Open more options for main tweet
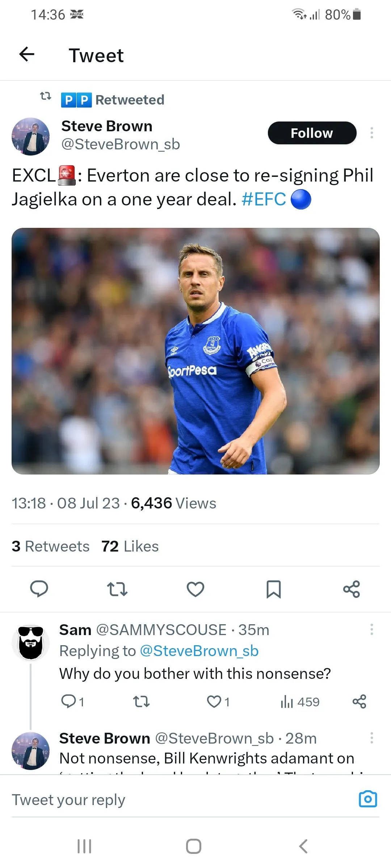Image resolution: width=391 pixels, height=868 pixels. [372, 133]
